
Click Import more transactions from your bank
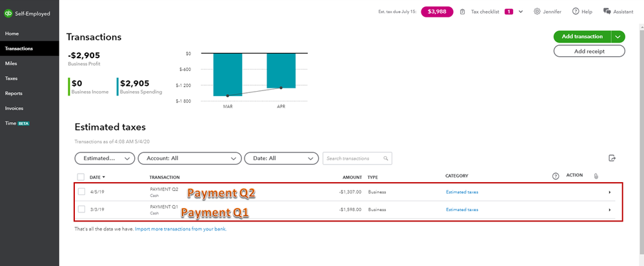[x=181, y=229]
